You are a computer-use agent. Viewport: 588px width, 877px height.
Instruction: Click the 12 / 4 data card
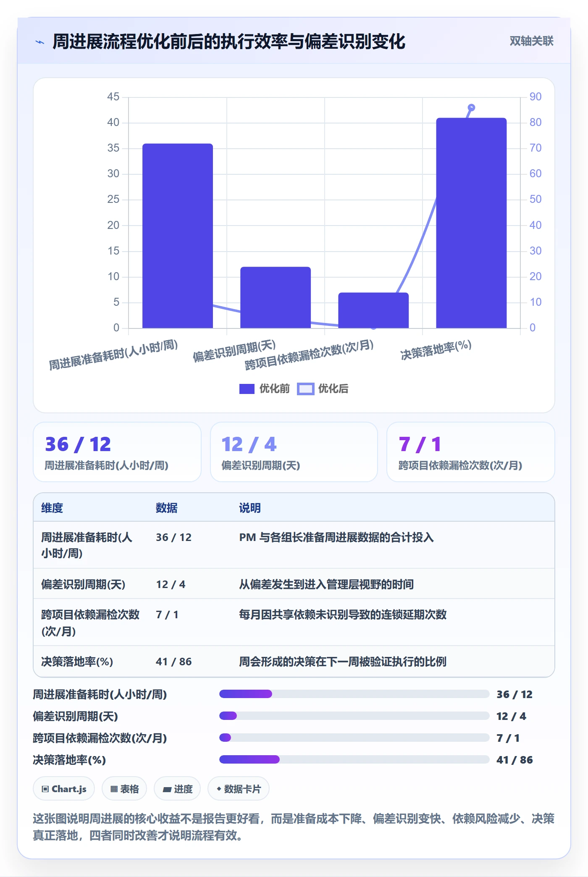click(x=294, y=452)
